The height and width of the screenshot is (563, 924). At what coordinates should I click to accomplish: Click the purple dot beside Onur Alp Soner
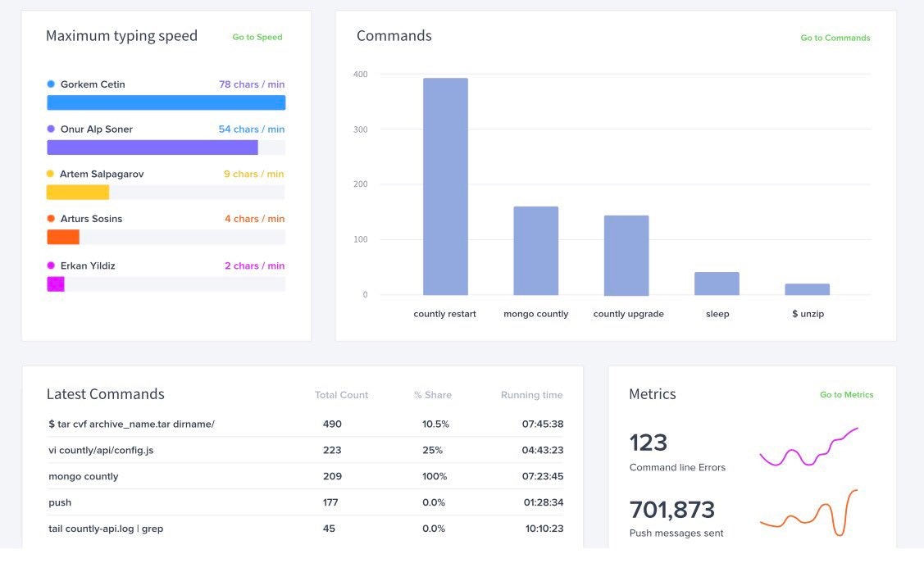coord(51,129)
